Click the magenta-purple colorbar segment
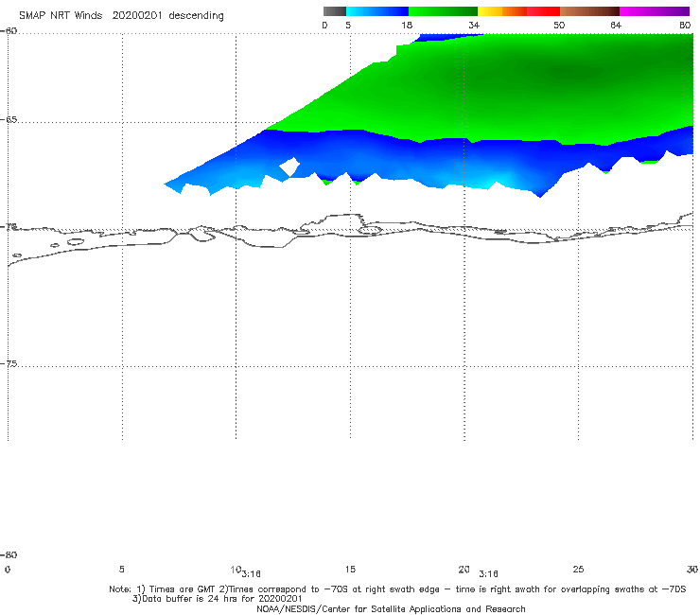 coord(655,11)
